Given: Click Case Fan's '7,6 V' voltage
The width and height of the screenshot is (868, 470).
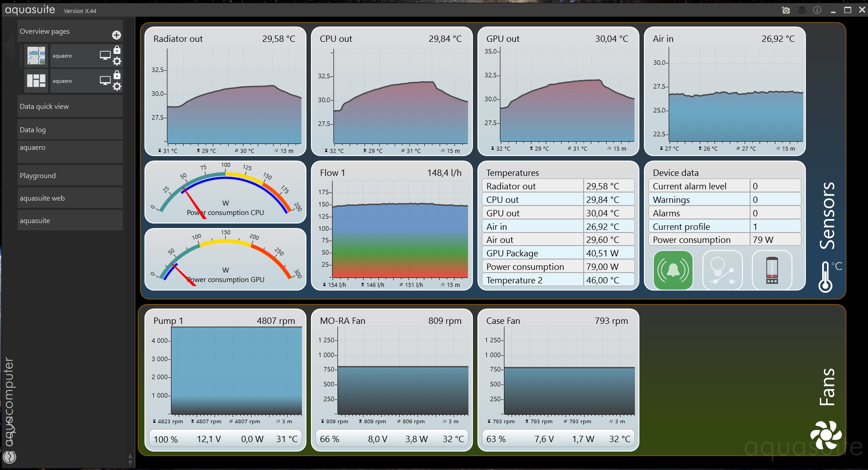Looking at the screenshot, I should pyautogui.click(x=544, y=439).
